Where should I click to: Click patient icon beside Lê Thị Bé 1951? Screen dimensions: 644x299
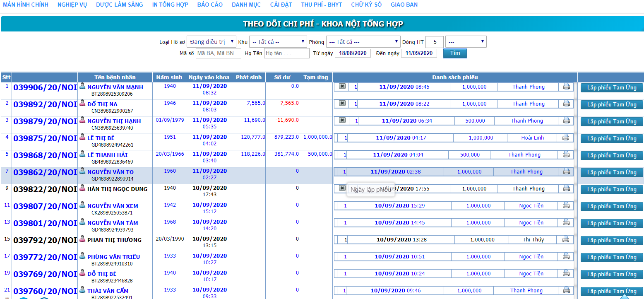click(82, 137)
